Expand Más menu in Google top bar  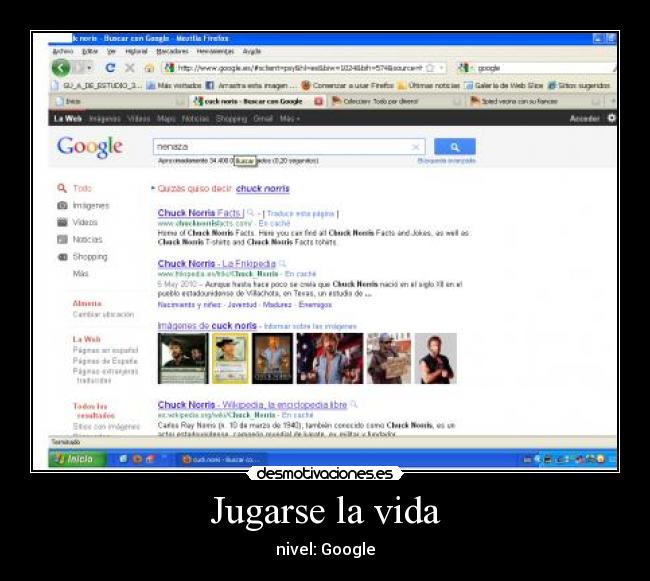coord(289,119)
